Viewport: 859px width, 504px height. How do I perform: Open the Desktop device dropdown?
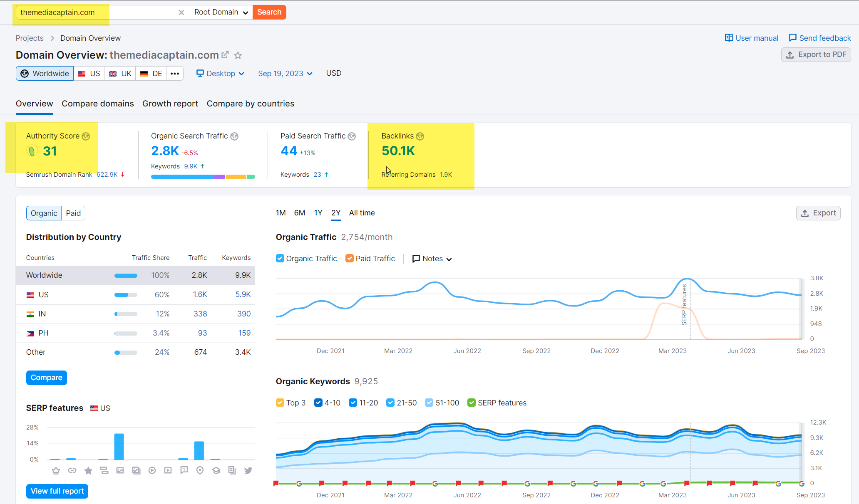tap(220, 74)
